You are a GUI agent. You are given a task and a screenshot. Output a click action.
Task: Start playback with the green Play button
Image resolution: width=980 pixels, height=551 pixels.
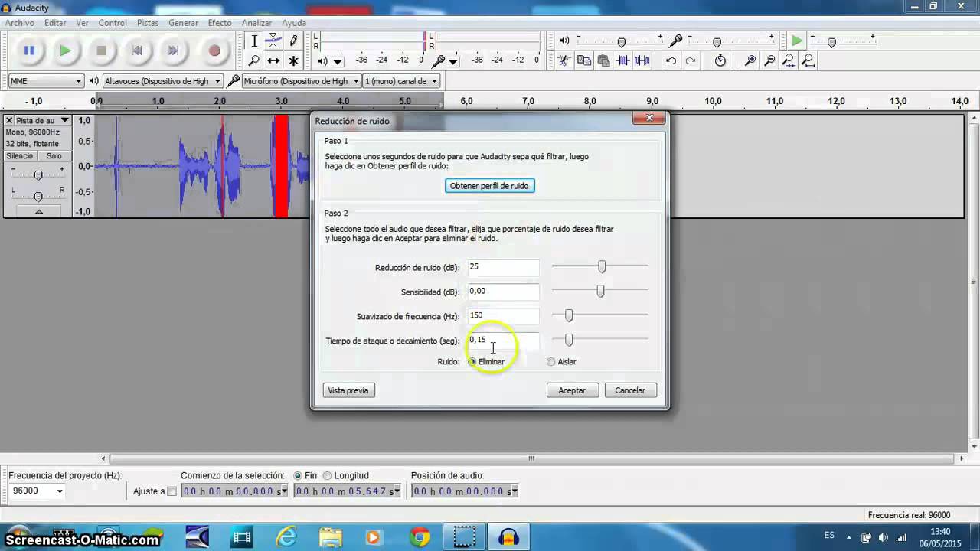click(65, 51)
